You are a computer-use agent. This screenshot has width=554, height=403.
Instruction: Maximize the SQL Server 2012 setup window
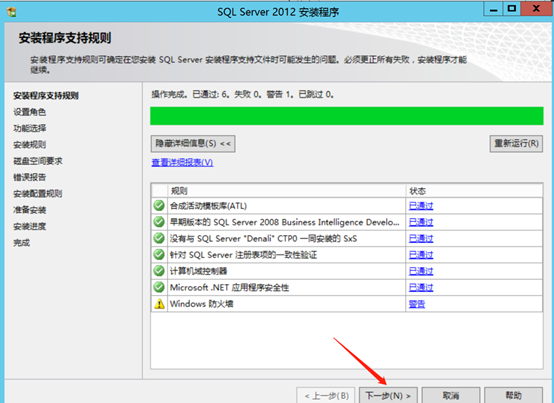click(x=512, y=9)
